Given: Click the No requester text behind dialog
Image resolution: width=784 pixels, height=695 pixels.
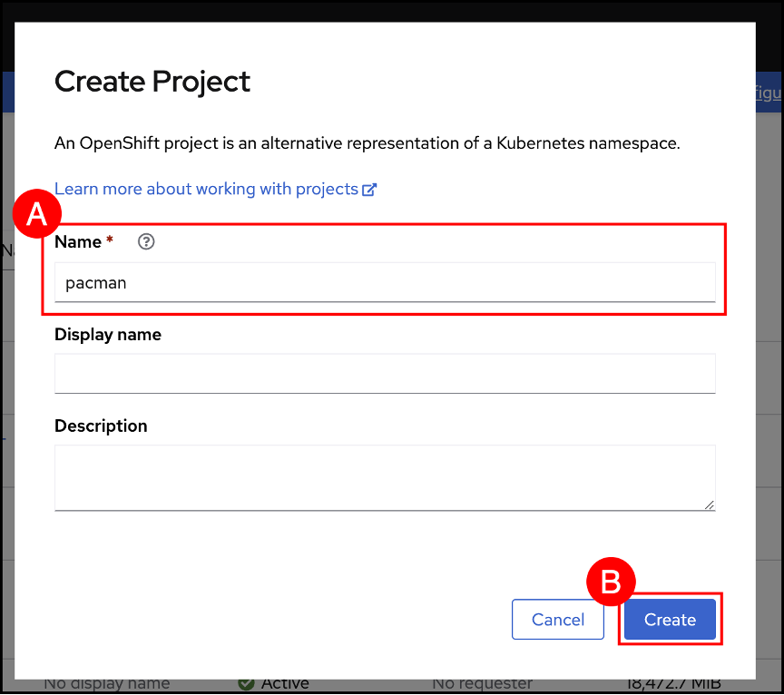Looking at the screenshot, I should 482,683.
